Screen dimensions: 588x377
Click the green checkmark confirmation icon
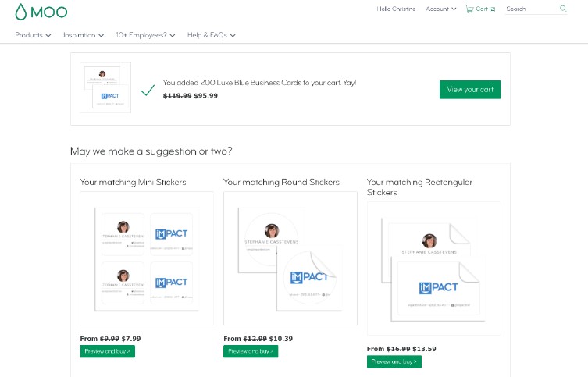[x=147, y=90]
